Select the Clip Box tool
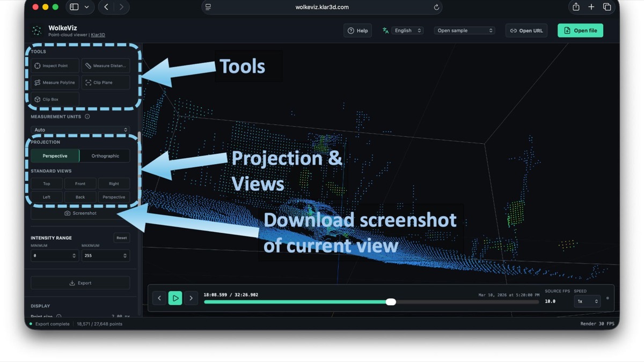644x362 pixels. point(55,99)
